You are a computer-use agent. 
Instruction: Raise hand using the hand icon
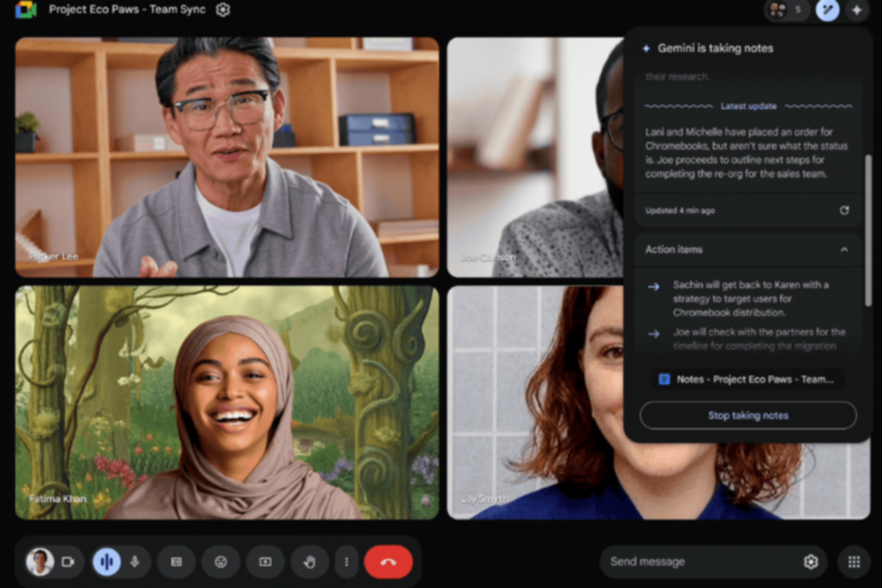(x=310, y=562)
